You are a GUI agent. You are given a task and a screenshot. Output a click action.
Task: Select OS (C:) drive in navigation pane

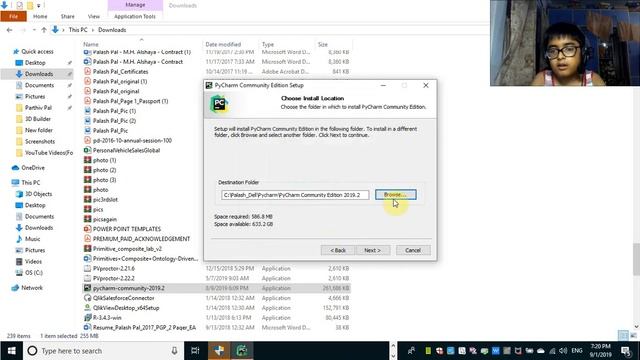click(34, 272)
